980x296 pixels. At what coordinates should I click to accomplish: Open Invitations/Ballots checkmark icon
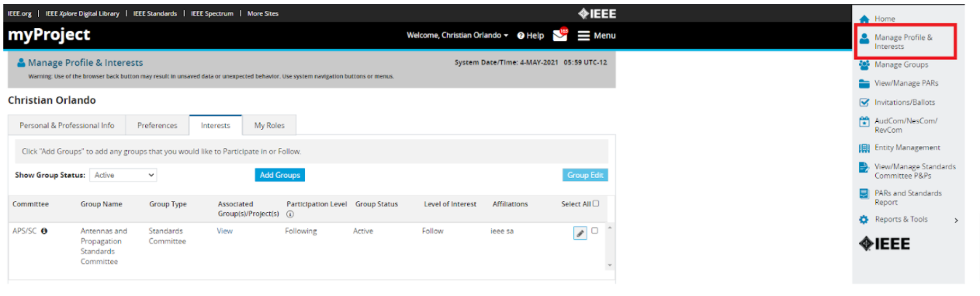click(x=864, y=103)
